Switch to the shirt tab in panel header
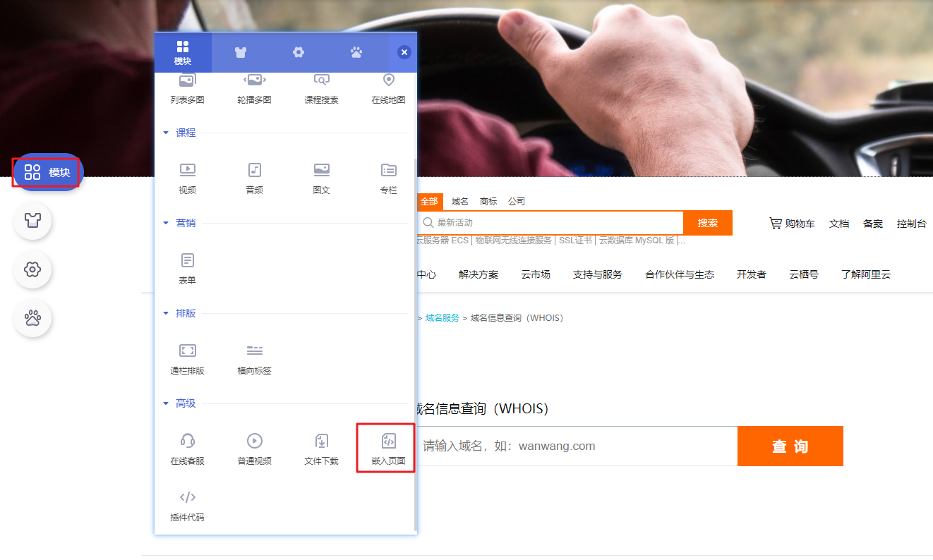Image resolution: width=933 pixels, height=560 pixels. [241, 53]
